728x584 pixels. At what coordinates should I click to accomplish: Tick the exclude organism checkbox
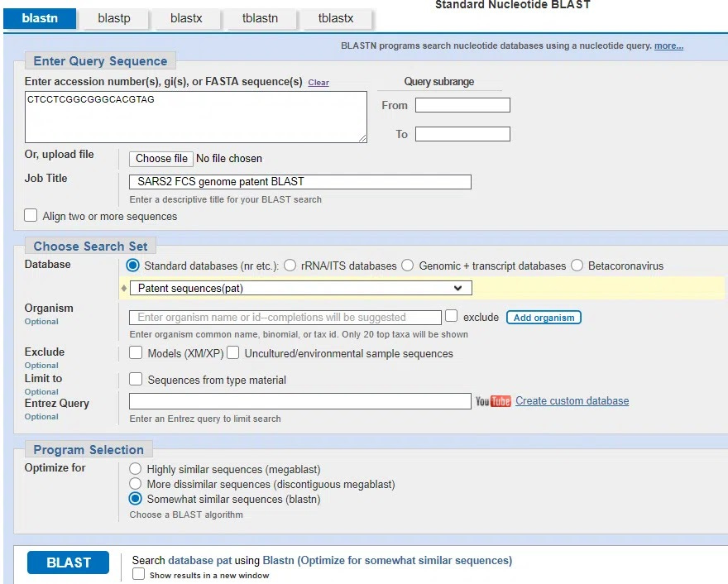pyautogui.click(x=452, y=316)
